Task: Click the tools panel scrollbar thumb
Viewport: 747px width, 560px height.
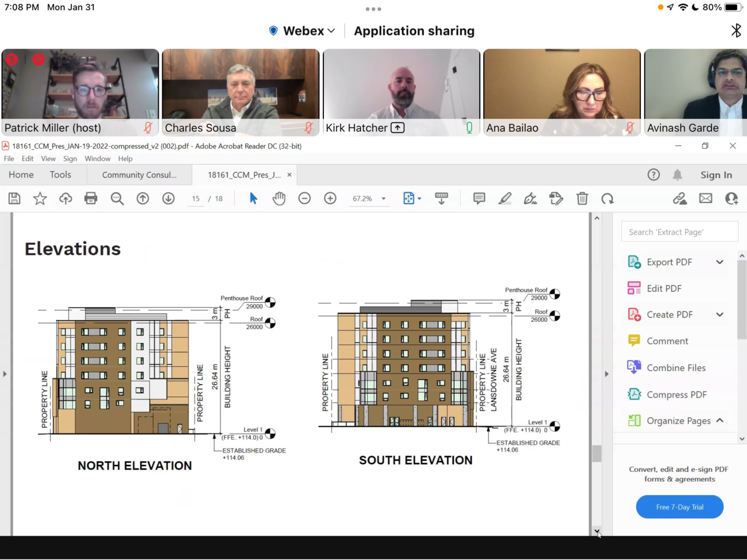Action: click(742, 300)
